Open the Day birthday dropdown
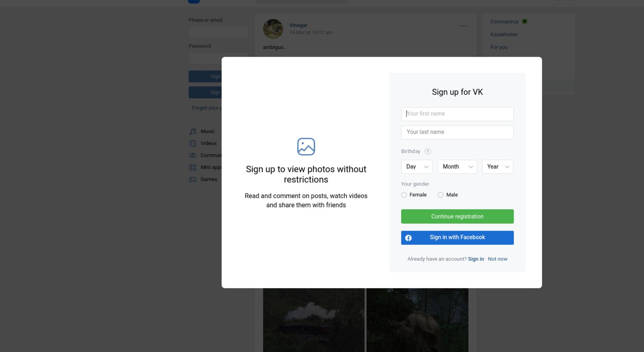Image resolution: width=644 pixels, height=352 pixels. pos(417,167)
